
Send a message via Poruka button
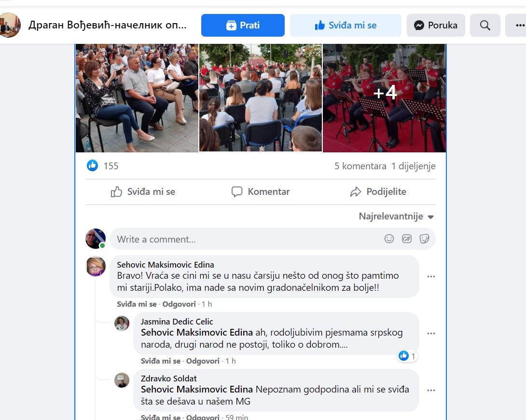(436, 26)
